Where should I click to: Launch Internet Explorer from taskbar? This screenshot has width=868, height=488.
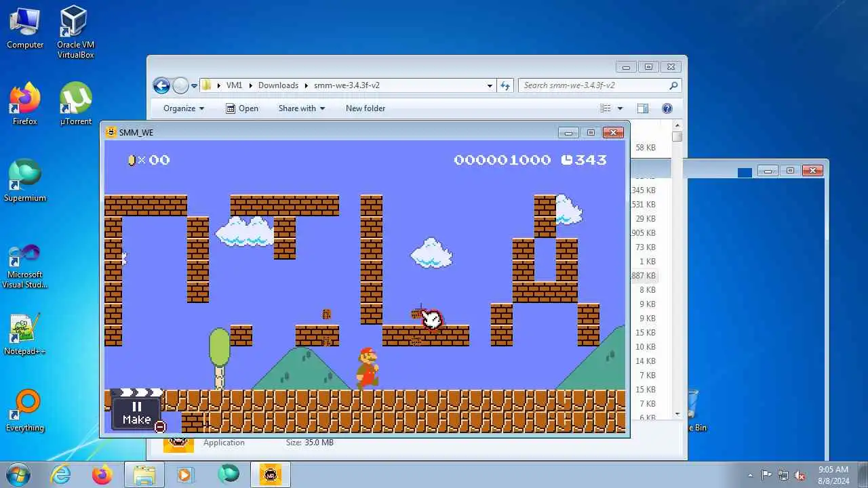point(61,474)
